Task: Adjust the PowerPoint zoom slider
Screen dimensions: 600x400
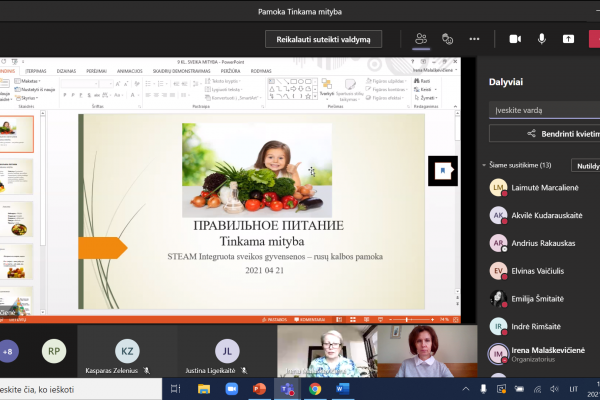Action: click(407, 320)
